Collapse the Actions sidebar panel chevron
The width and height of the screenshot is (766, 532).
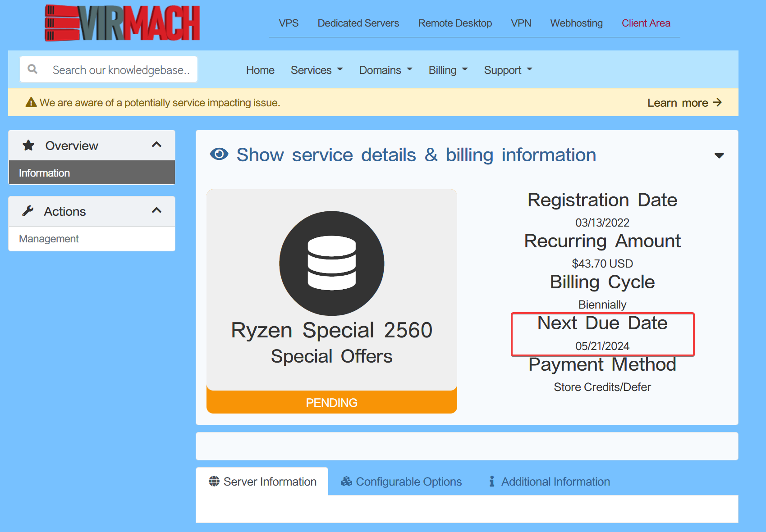coord(156,210)
